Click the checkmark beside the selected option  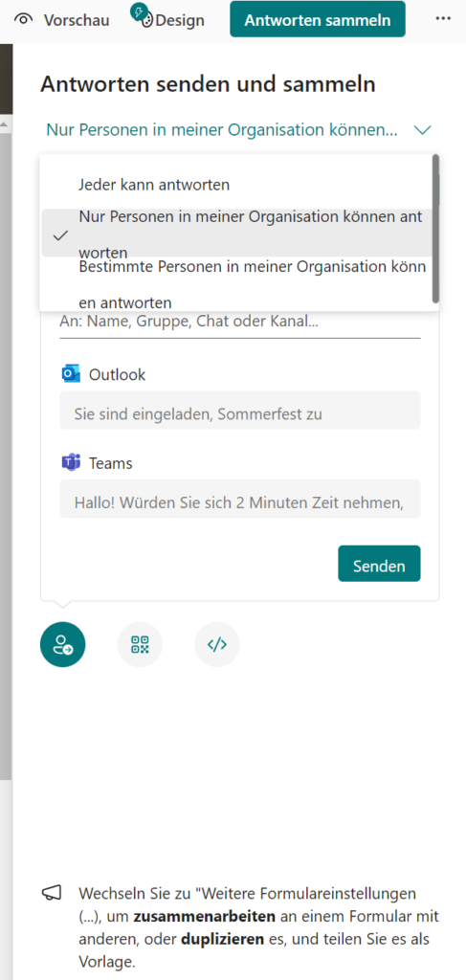pos(60,235)
